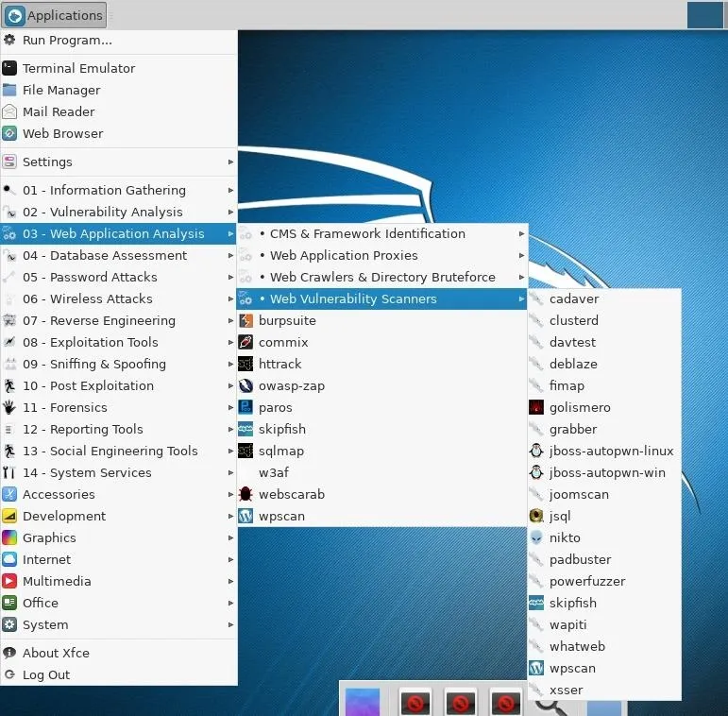Expand Web Crawlers & Directory Bruteforce arrow
The height and width of the screenshot is (716, 728).
tap(521, 277)
